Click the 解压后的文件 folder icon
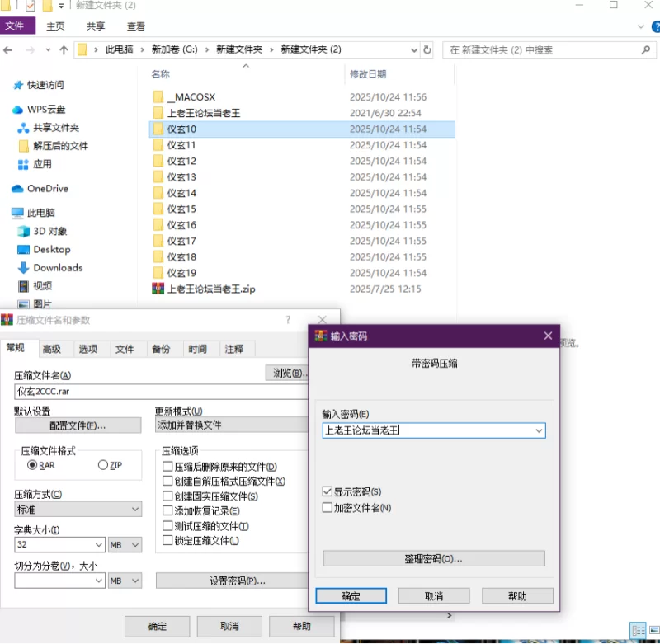This screenshot has width=660, height=644. tap(24, 146)
